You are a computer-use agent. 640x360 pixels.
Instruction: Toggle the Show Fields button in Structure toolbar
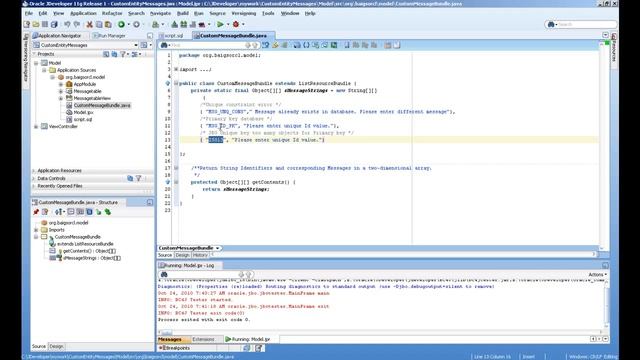[80, 212]
